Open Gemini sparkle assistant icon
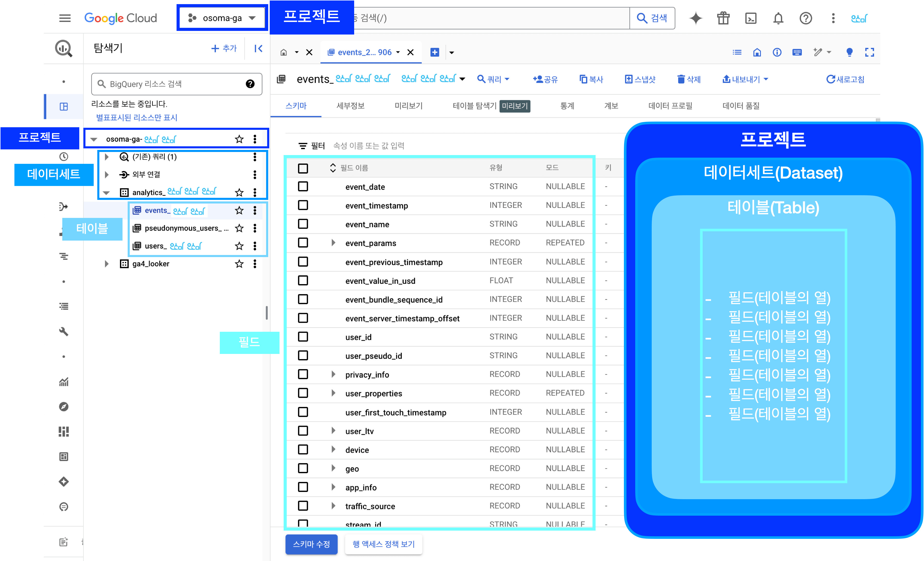This screenshot has width=924, height=561. click(x=696, y=18)
